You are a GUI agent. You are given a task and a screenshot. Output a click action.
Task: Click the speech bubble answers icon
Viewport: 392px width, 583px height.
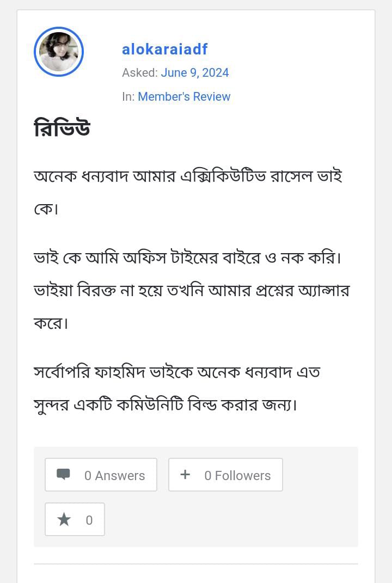64,475
